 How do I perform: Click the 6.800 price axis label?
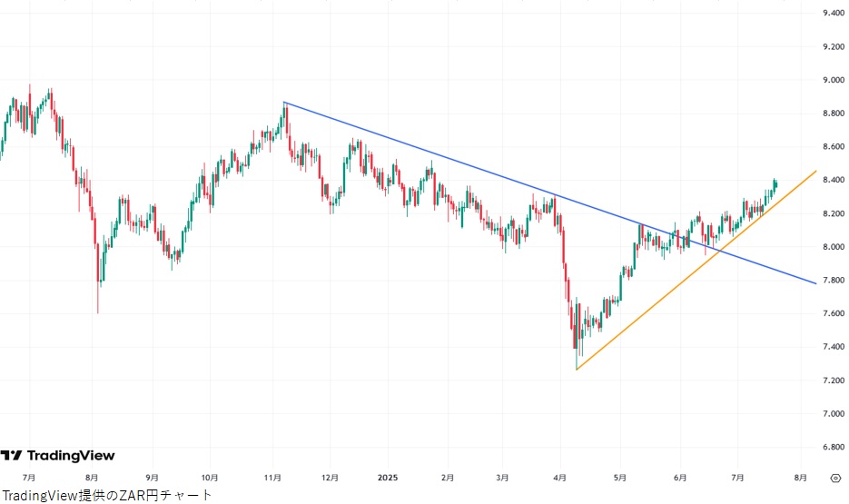tap(834, 447)
